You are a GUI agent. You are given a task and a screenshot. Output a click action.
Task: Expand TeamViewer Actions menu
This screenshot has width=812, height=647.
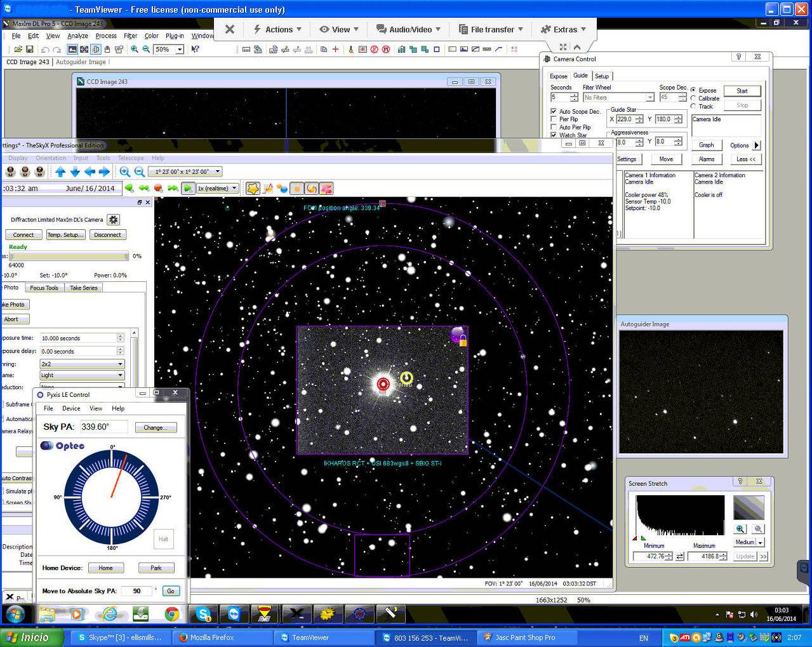[x=278, y=29]
